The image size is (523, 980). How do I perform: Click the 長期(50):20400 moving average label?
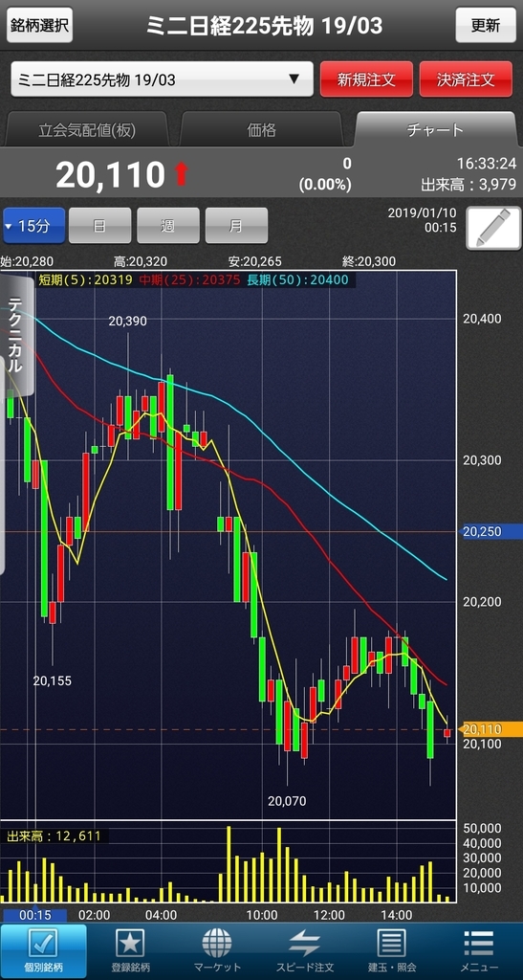point(297,280)
